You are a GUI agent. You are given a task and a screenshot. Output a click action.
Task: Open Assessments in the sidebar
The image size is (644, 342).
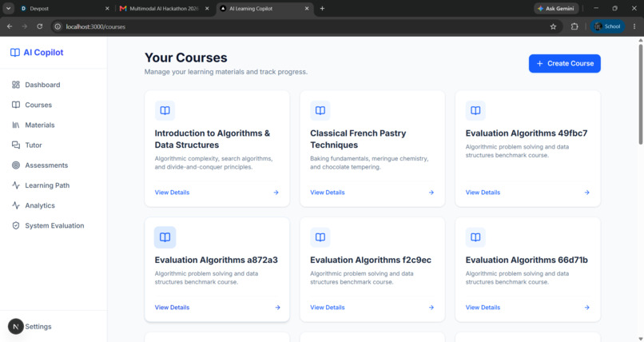point(54,165)
